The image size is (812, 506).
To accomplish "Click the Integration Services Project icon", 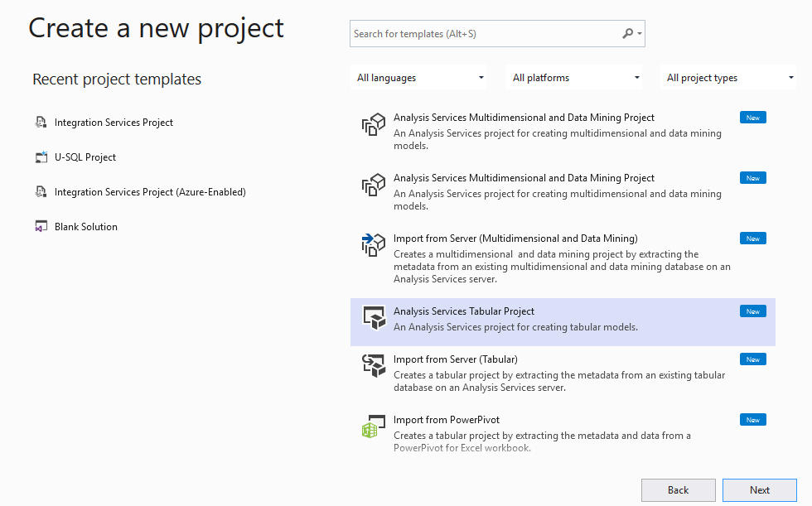I will click(x=41, y=122).
